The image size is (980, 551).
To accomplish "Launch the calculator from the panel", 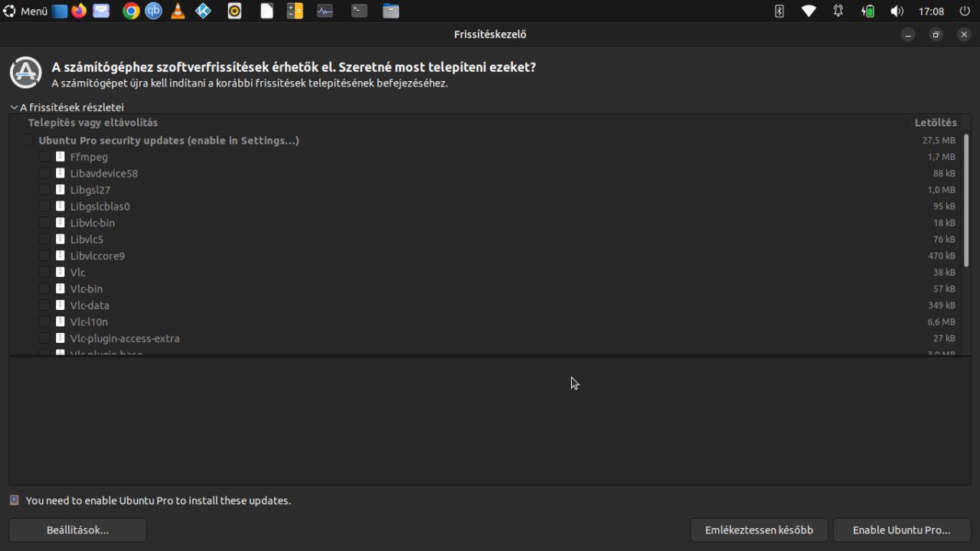I will pyautogui.click(x=295, y=11).
